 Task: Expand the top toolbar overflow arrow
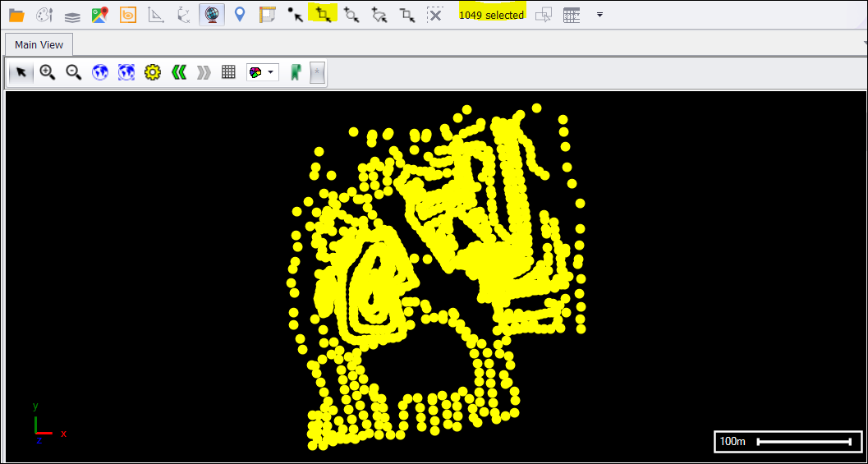pyautogui.click(x=599, y=15)
